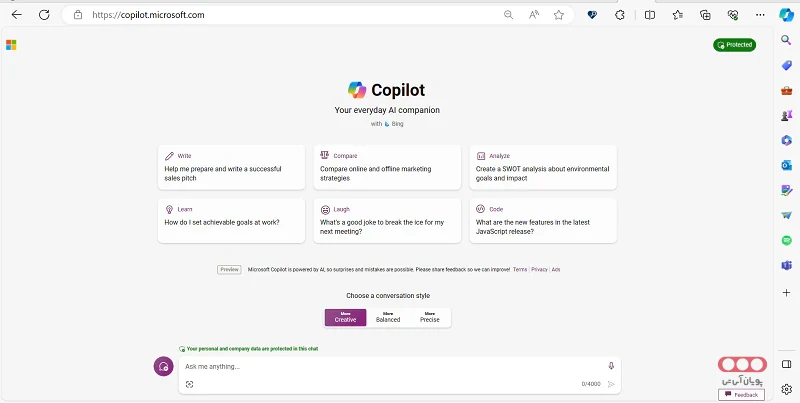Choose the Compare marketing strategies suggestion
This screenshot has width=800, height=403.
387,167
